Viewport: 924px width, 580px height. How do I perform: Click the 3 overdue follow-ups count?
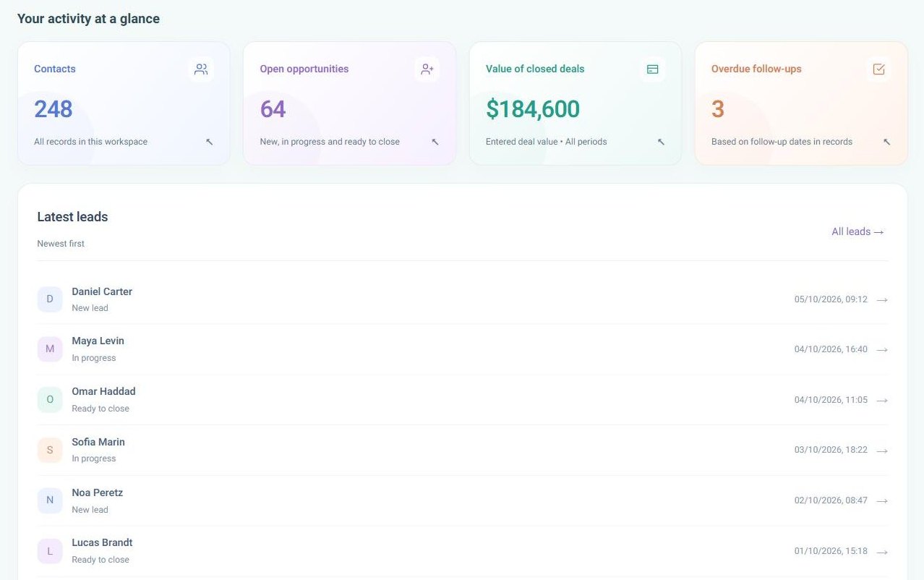pos(718,109)
